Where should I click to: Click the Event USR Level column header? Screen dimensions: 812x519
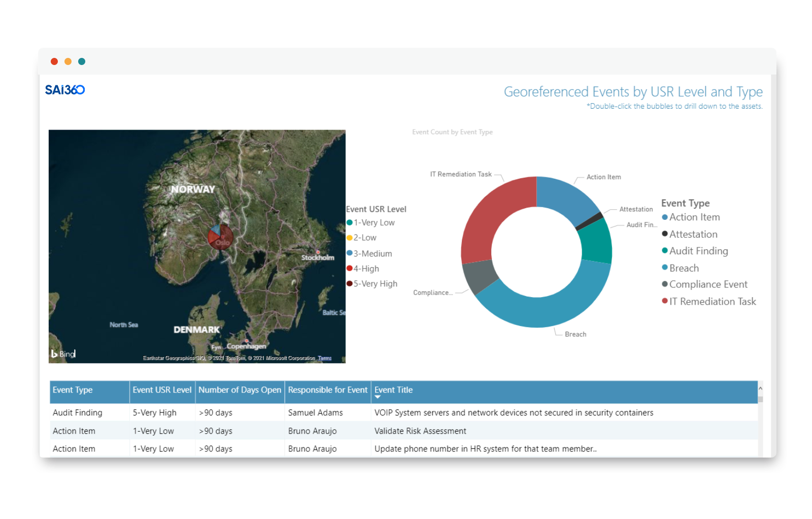click(162, 390)
